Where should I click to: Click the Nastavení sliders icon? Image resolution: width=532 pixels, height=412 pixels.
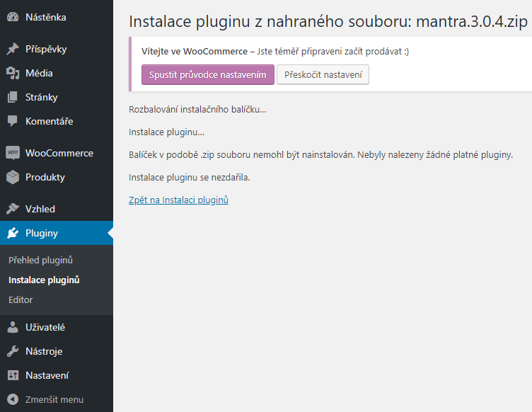click(13, 375)
